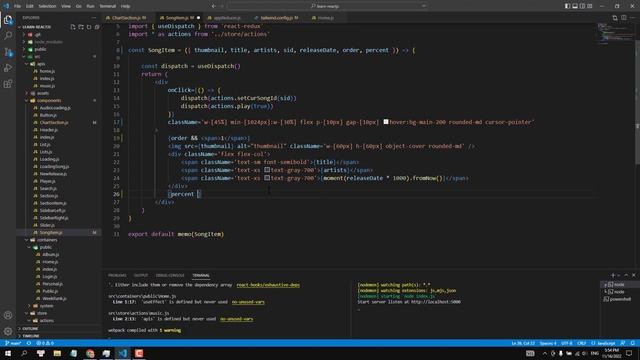The height and width of the screenshot is (360, 640).
Task: Click errors and warnings count in status bar
Action: (x=45, y=343)
